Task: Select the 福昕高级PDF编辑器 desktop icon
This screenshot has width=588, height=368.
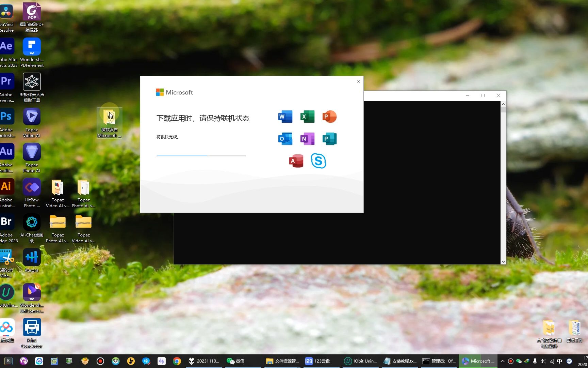Action: coord(32,17)
